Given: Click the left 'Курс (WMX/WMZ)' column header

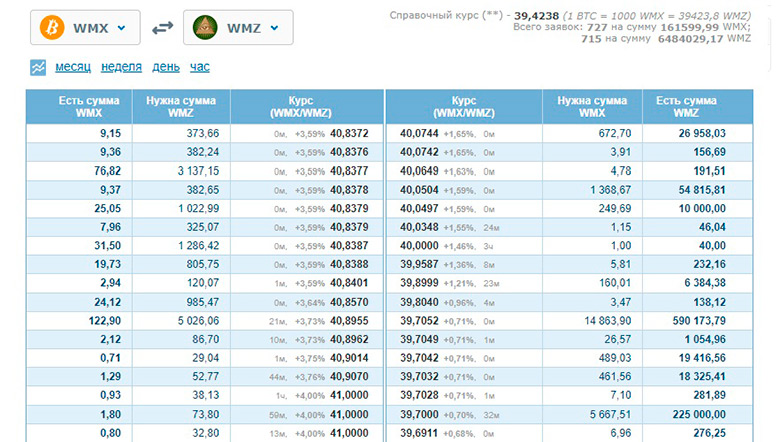Looking at the screenshot, I should [307, 106].
